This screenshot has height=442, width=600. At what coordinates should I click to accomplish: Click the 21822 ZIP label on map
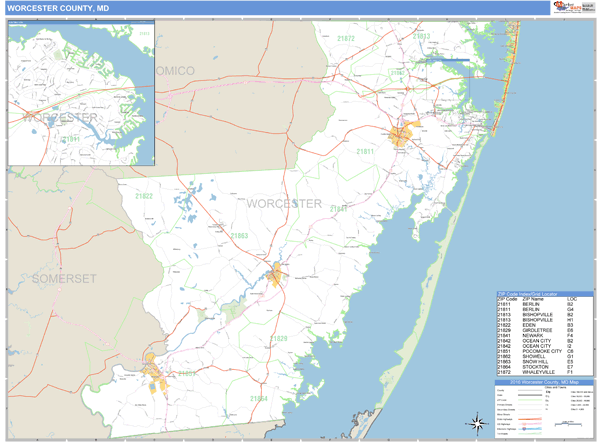[144, 196]
